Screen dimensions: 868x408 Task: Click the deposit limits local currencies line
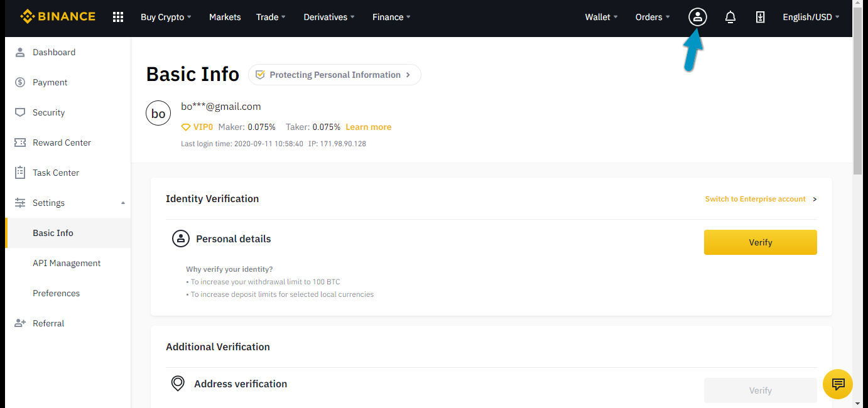[x=280, y=294]
